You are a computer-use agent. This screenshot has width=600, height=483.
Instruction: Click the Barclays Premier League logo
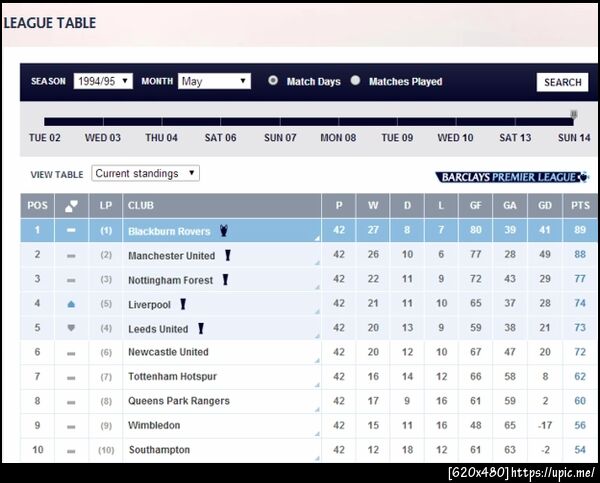click(x=511, y=177)
